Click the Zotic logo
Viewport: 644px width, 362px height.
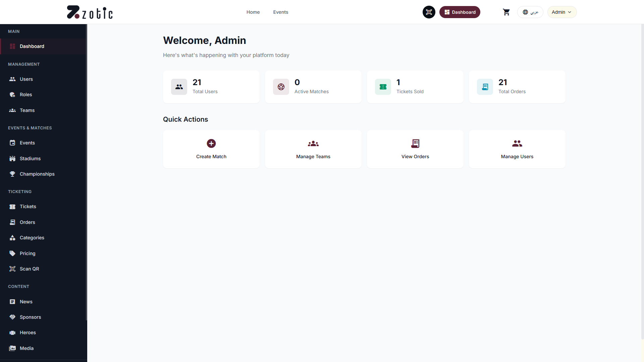click(90, 12)
